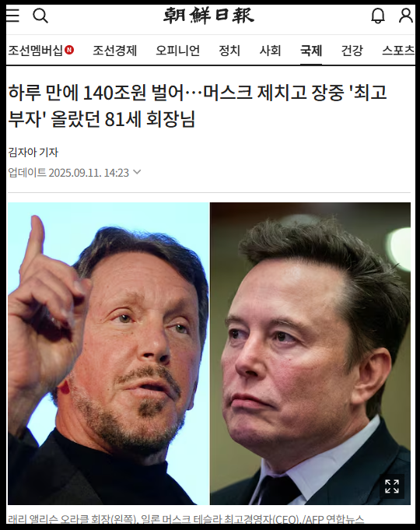Go to the 정치 section
This screenshot has width=420, height=530.
(229, 51)
